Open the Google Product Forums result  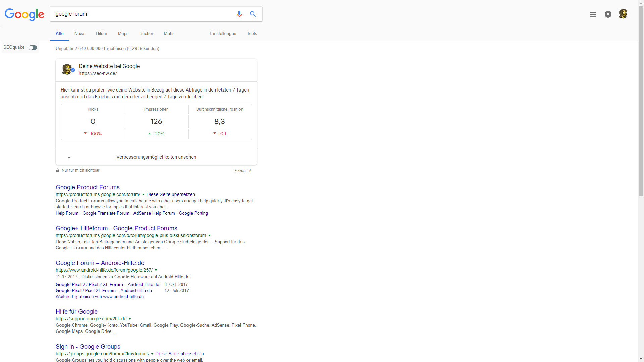pos(88,187)
